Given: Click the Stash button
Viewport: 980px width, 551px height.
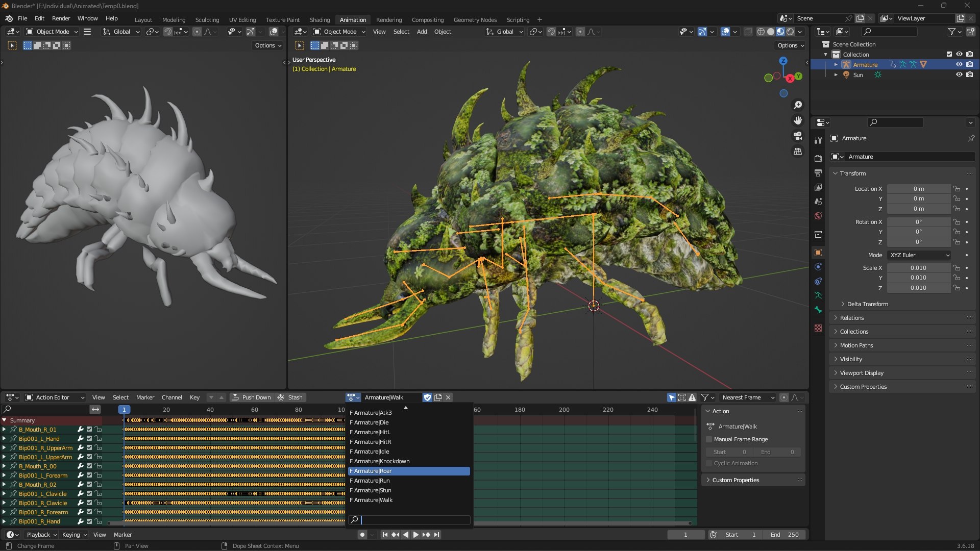Looking at the screenshot, I should (x=290, y=397).
